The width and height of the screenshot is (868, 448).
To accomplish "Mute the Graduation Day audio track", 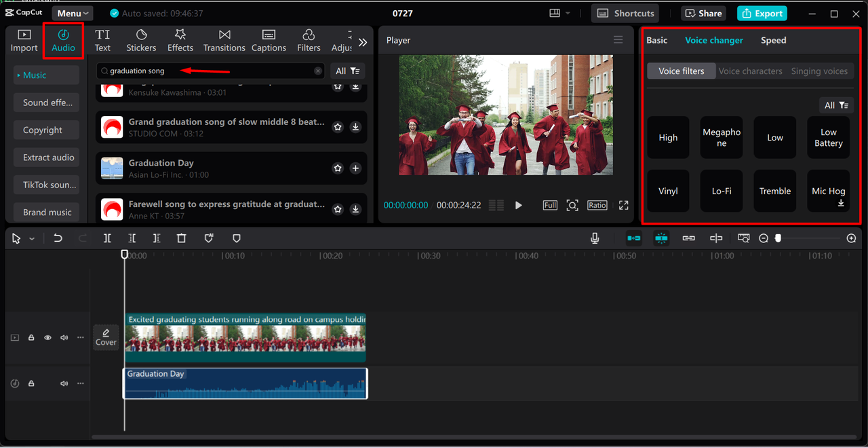I will [64, 384].
